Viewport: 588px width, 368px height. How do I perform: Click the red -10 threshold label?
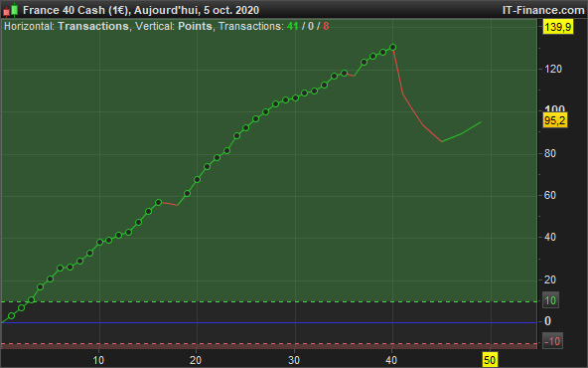click(552, 341)
